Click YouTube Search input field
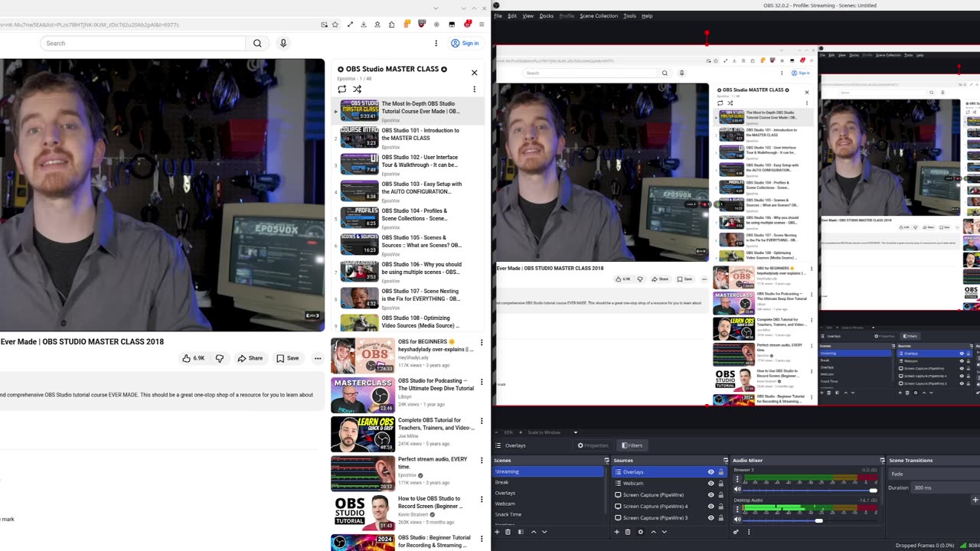Image resolution: width=980 pixels, height=551 pixels. 143,43
